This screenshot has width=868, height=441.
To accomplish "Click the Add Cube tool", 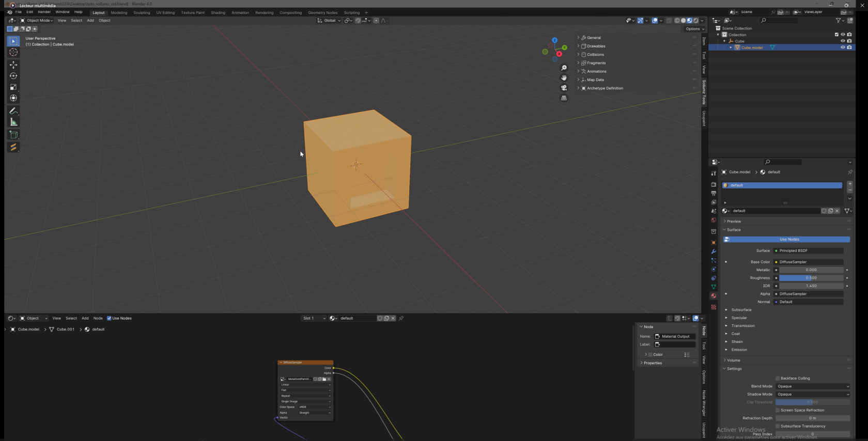I will (13, 135).
